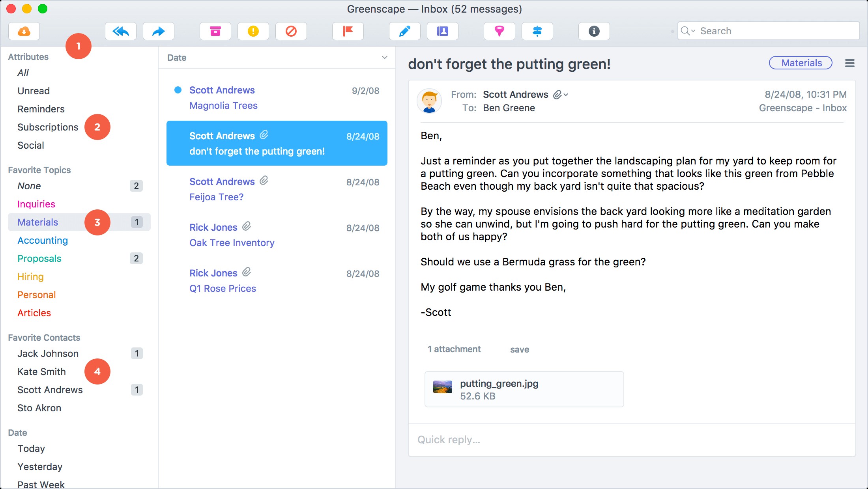Viewport: 868px width, 489px height.
Task: Flag message with red flag icon
Action: click(x=348, y=31)
